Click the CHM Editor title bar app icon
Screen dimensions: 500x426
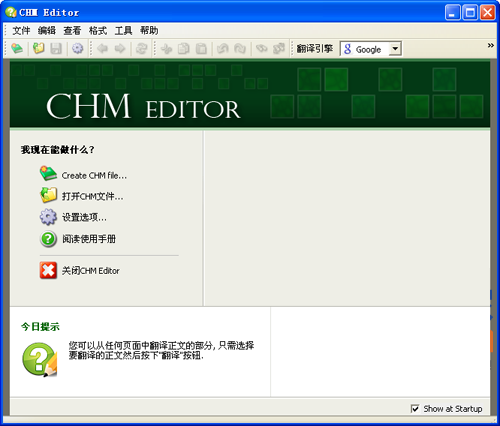click(11, 12)
